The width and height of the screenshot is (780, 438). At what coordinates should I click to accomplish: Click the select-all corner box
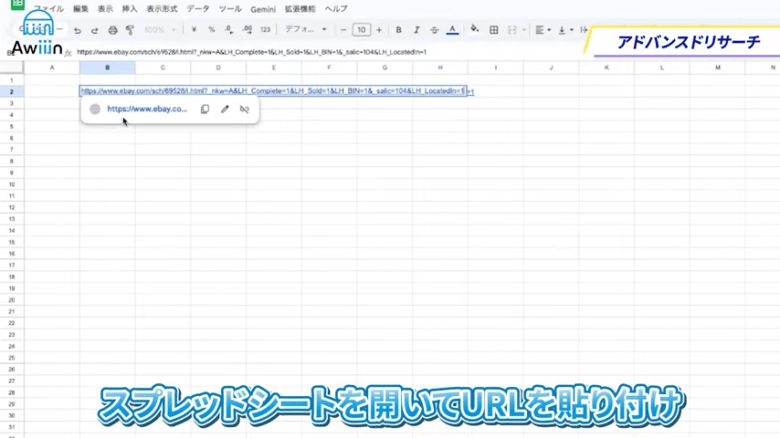(x=11, y=68)
